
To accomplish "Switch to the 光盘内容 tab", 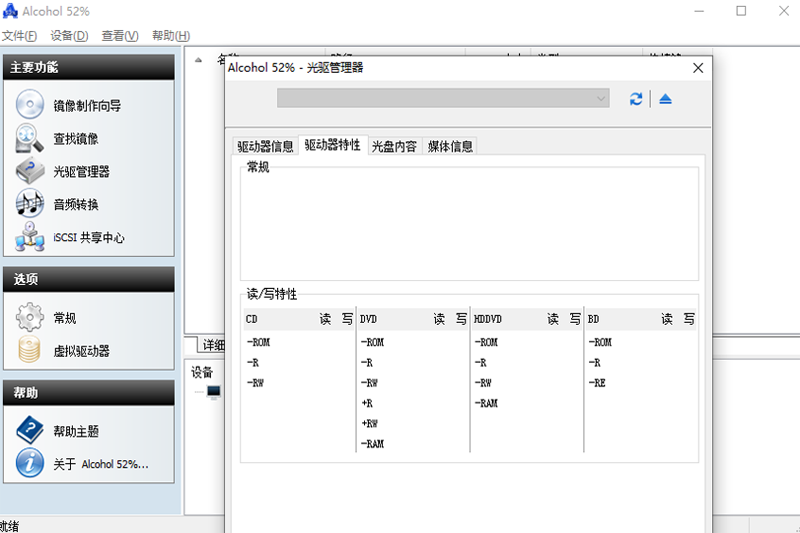I will [394, 146].
